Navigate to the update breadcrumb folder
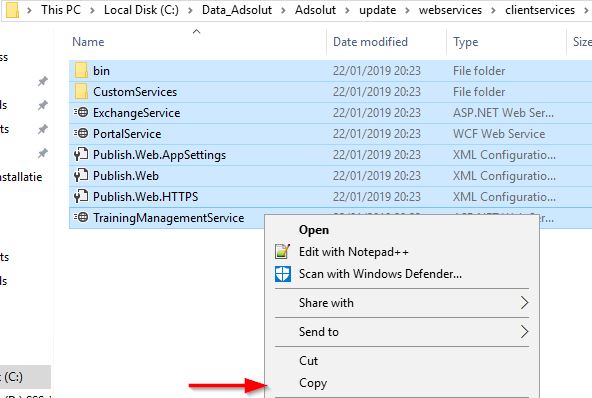This screenshot has width=592, height=398. [378, 10]
